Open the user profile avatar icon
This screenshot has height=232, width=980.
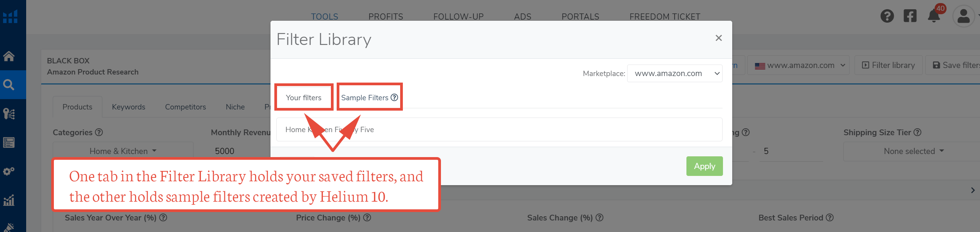click(x=963, y=16)
